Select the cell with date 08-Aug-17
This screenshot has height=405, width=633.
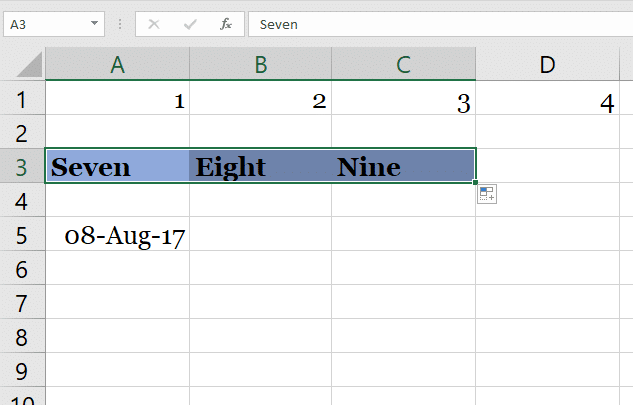pyautogui.click(x=118, y=235)
